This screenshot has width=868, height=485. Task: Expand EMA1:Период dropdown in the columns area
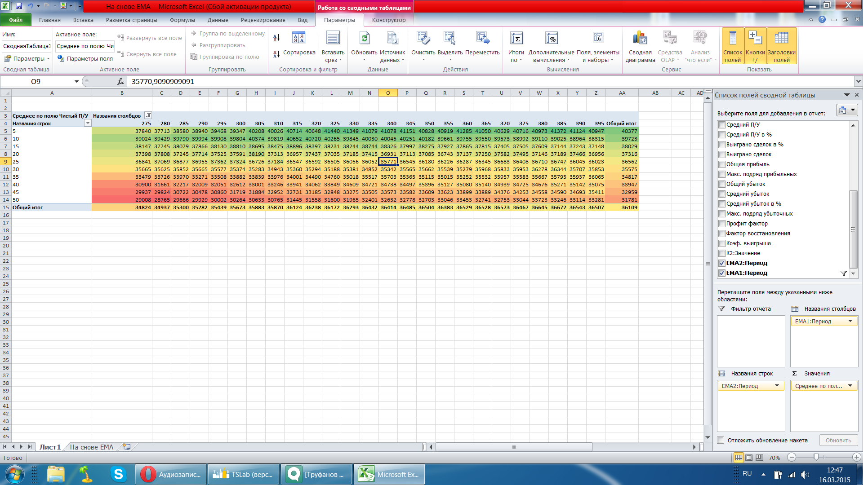pos(850,321)
